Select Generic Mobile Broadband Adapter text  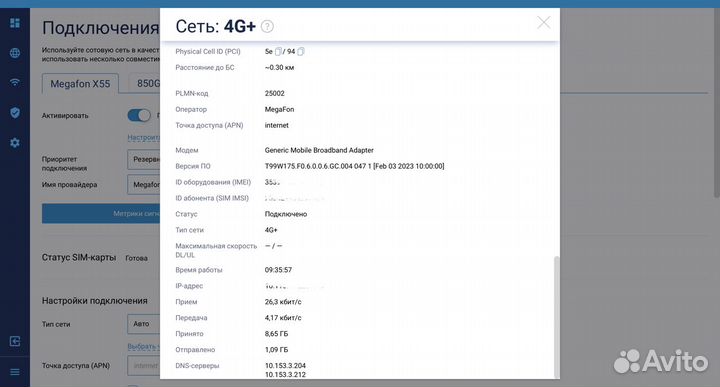(319, 150)
